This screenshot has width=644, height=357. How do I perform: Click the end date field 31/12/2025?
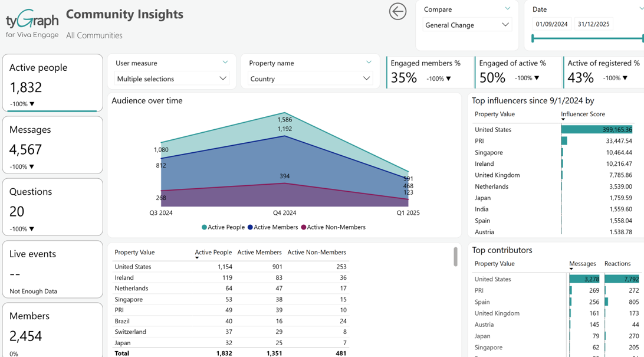click(x=593, y=24)
